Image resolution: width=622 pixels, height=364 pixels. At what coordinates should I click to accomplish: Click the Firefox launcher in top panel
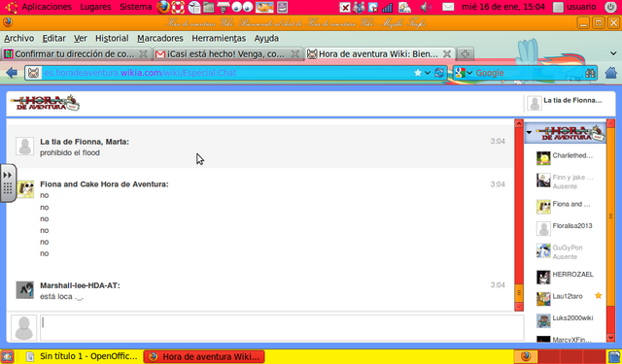point(163,7)
